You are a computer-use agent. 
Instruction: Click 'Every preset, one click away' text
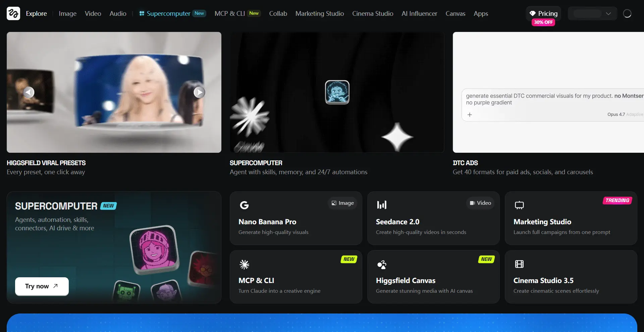click(46, 172)
